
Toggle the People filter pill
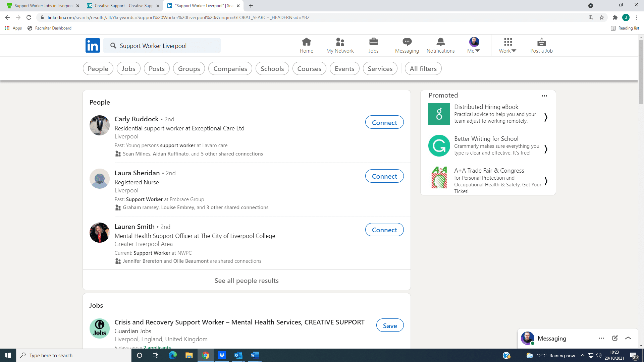[98, 69]
